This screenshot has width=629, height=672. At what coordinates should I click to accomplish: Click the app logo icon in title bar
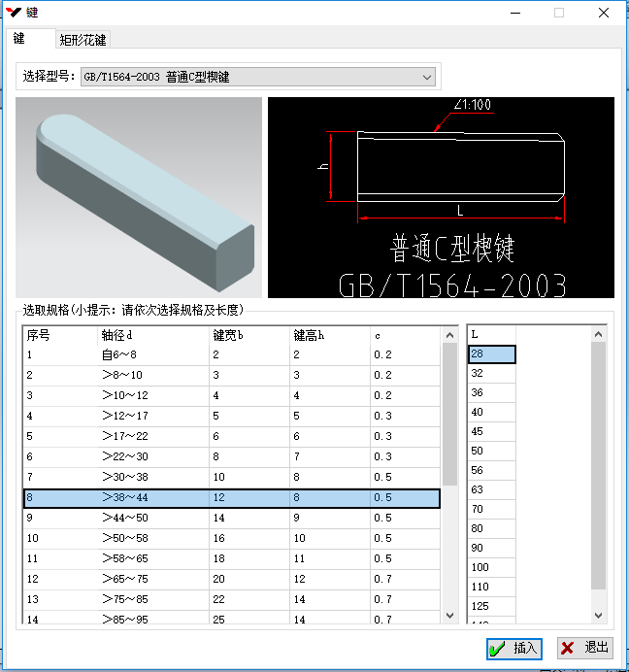click(13, 13)
